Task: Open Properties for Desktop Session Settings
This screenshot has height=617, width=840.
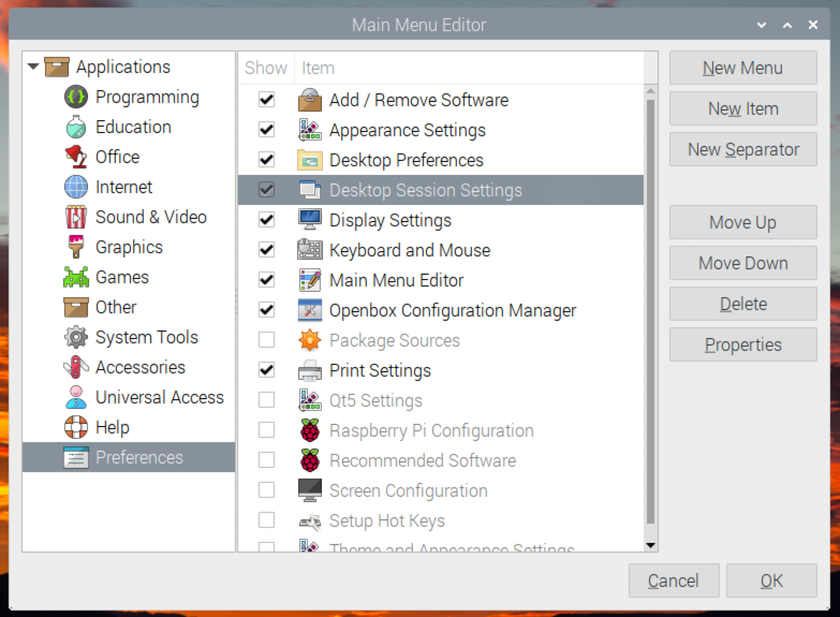Action: [743, 344]
